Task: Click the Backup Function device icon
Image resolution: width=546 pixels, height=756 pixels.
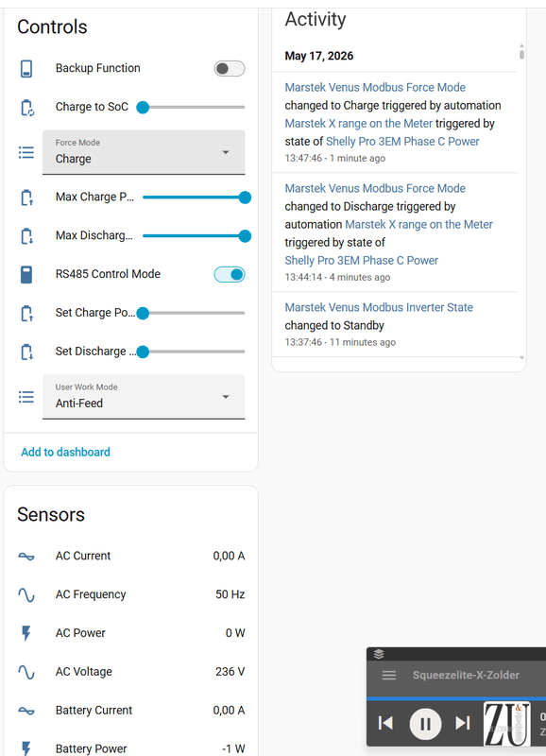Action: pos(26,68)
